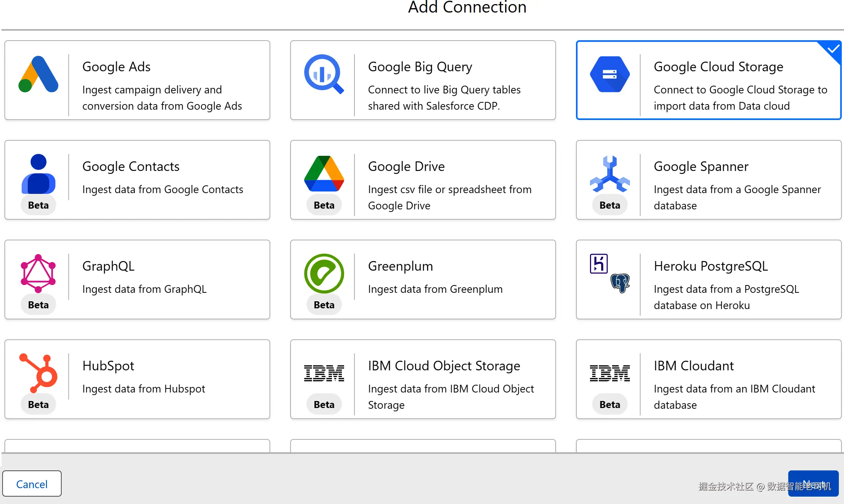The height and width of the screenshot is (504, 844).
Task: Click the Google Big Query magnifier icon
Action: 324,74
